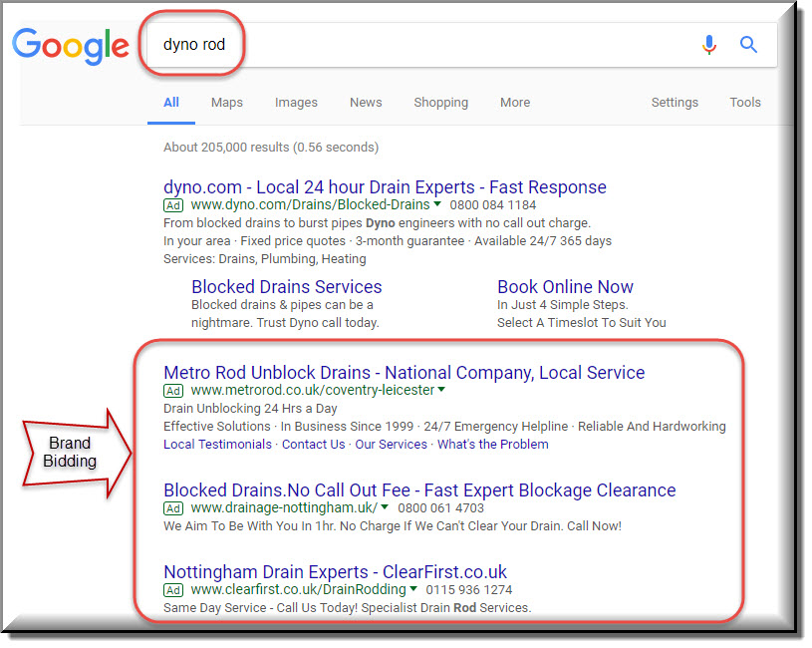This screenshot has width=812, height=648.
Task: Switch to the Maps tab
Action: point(227,103)
